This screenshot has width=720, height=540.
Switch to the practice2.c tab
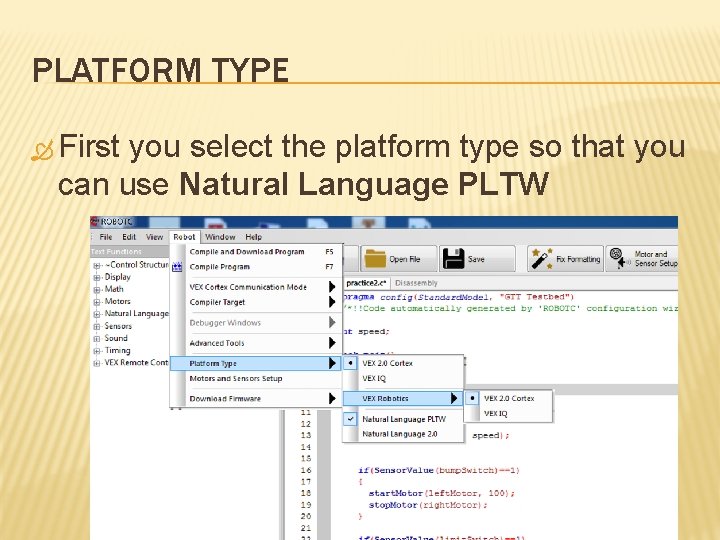[366, 283]
